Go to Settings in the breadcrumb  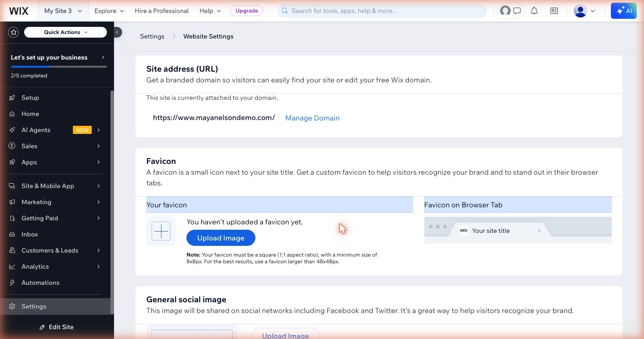pos(152,36)
